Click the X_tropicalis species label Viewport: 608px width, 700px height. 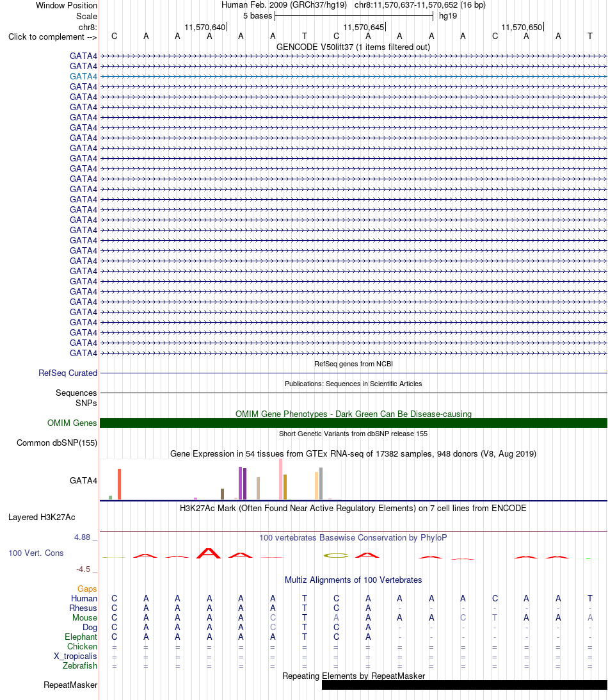[76, 656]
